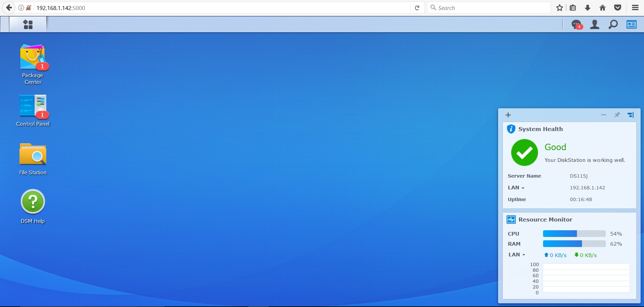
Task: Expand the LAN dropdown in Resource Monitor
Action: point(517,255)
